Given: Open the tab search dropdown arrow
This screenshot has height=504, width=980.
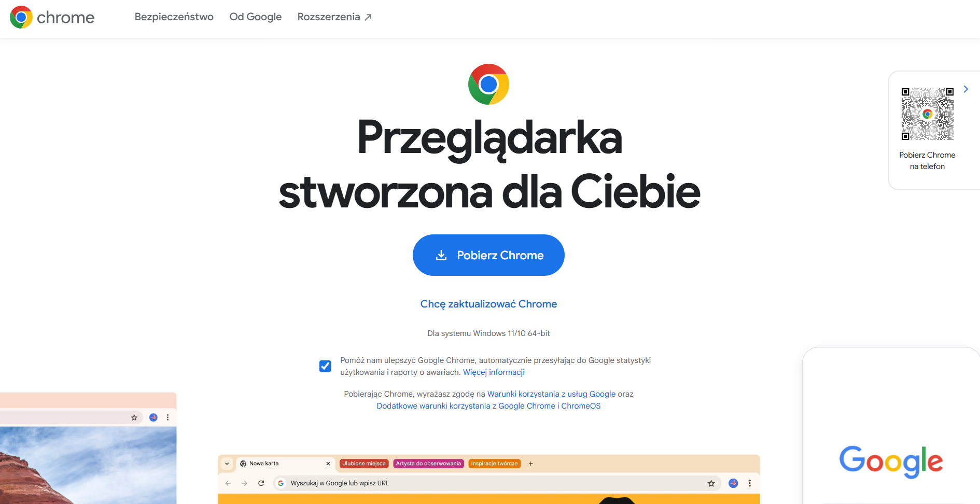Looking at the screenshot, I should [227, 464].
